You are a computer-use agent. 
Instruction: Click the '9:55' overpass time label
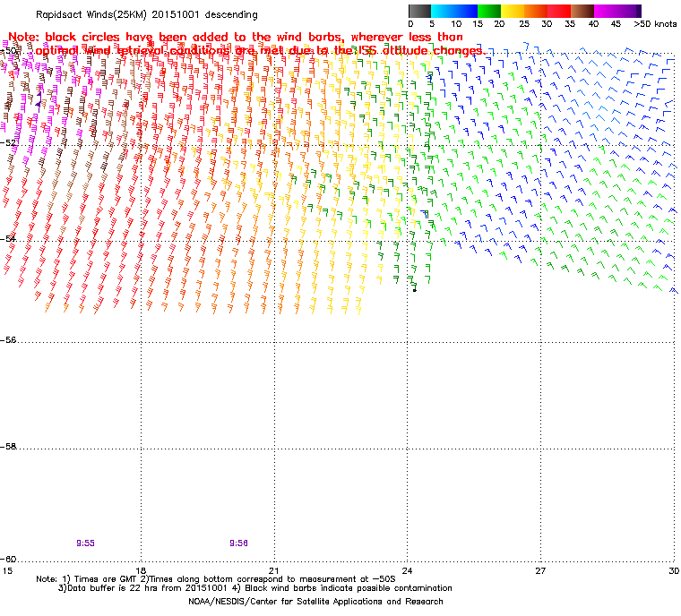85,543
